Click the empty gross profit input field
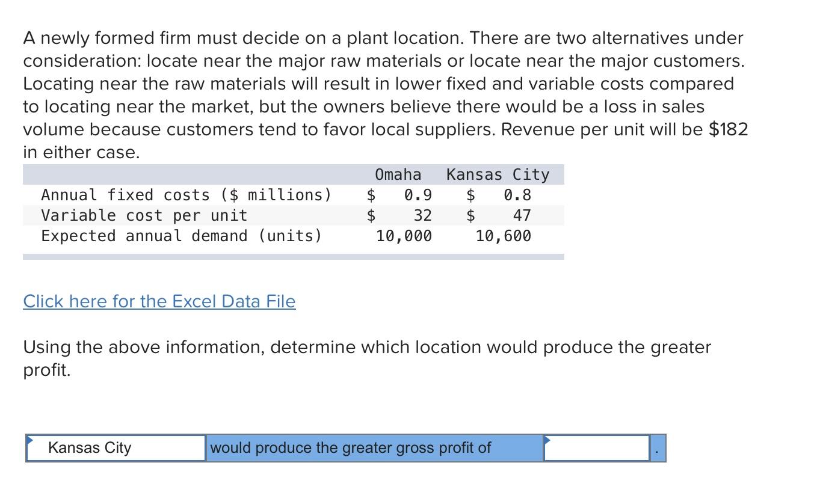 pos(597,448)
